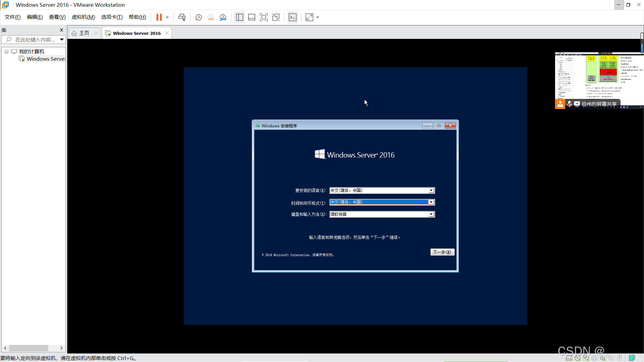
Task: Select 我的计算机 in the library tree
Action: click(32, 51)
